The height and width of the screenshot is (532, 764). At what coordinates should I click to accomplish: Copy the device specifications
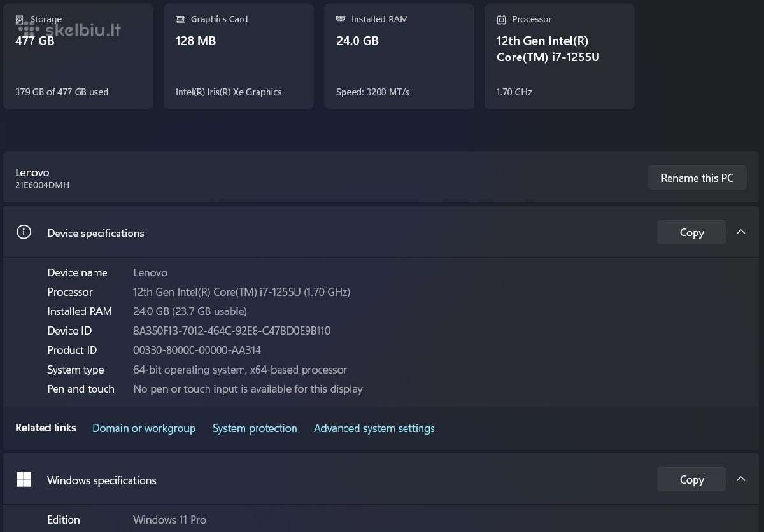click(x=691, y=232)
